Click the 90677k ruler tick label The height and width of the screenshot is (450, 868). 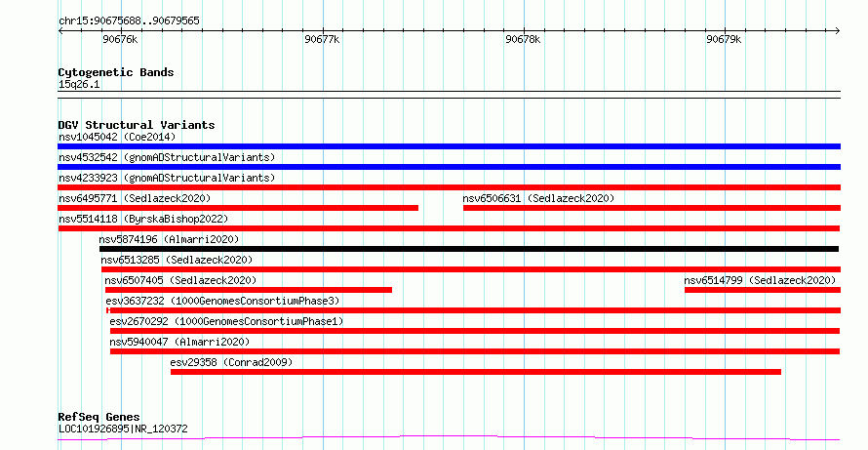(322, 39)
